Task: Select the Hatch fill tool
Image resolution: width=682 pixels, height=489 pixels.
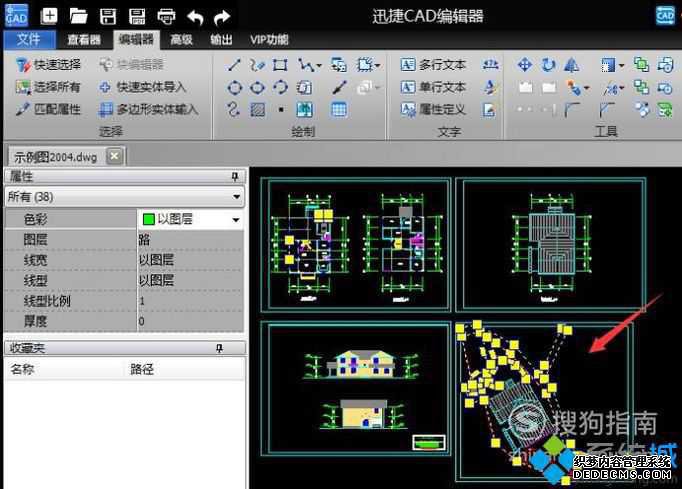Action: point(257,110)
